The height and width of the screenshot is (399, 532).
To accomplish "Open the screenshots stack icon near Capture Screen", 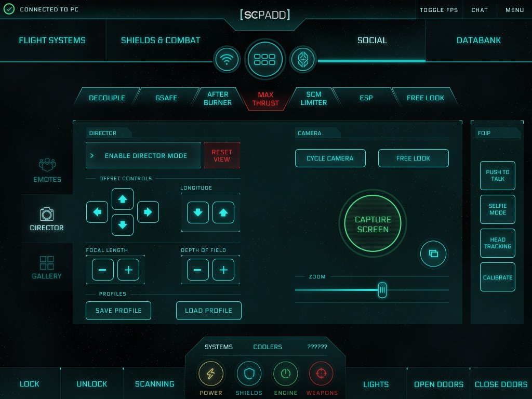I will tap(433, 254).
